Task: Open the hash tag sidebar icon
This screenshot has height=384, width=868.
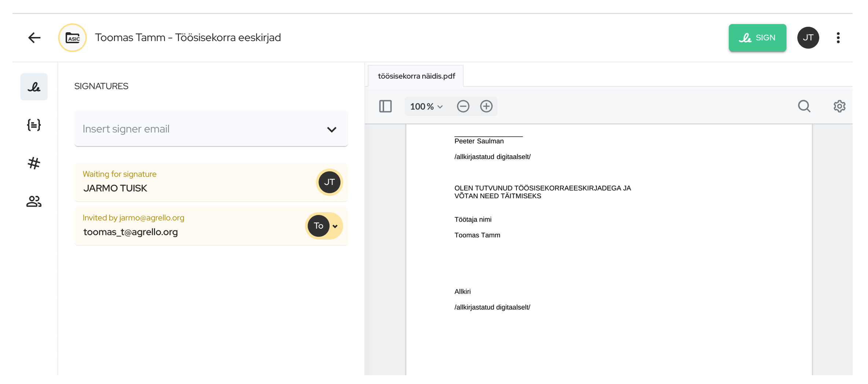Action: coord(34,163)
